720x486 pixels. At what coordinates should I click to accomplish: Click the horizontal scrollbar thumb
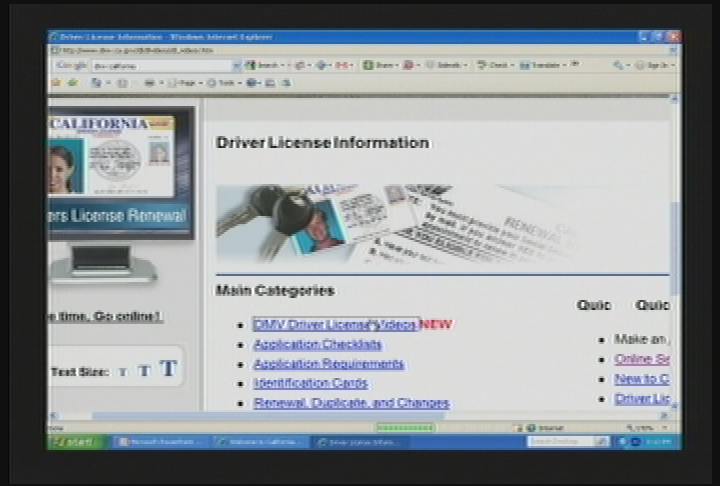click(x=268, y=416)
